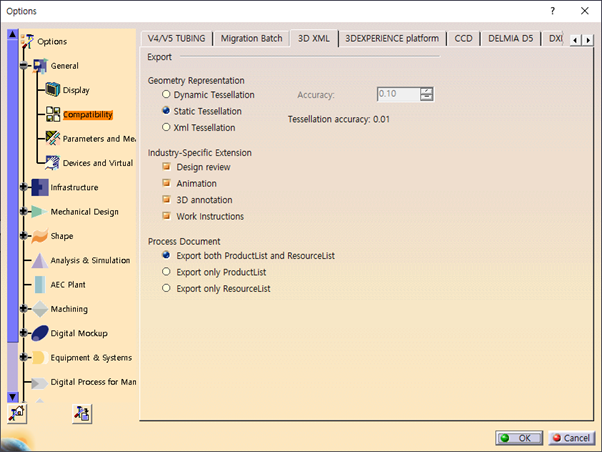Toggle the Animation checkbox
The height and width of the screenshot is (452, 602).
coord(166,183)
